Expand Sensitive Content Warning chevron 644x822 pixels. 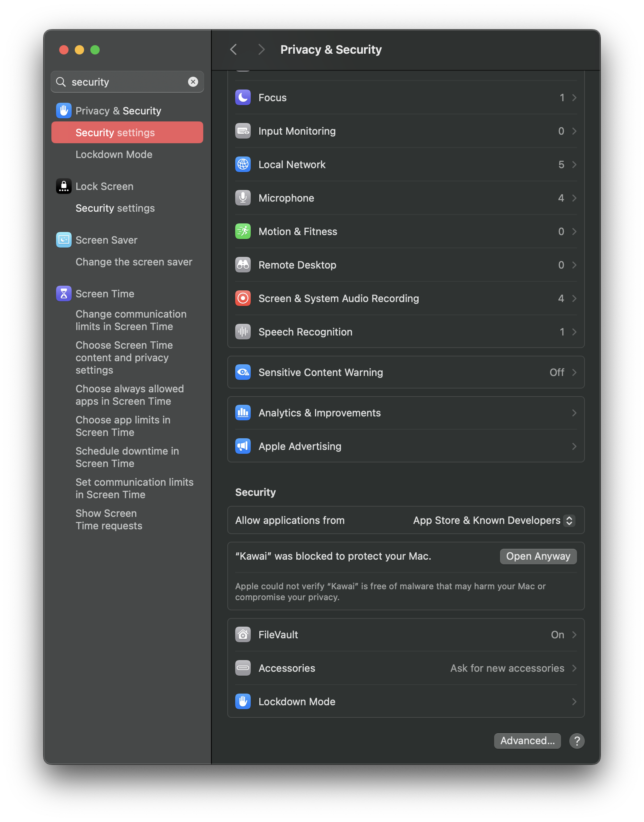[x=574, y=372]
